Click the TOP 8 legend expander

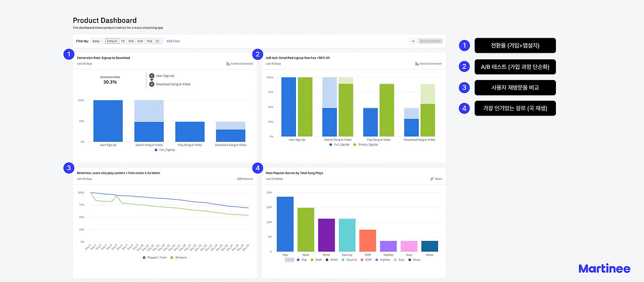click(x=289, y=260)
